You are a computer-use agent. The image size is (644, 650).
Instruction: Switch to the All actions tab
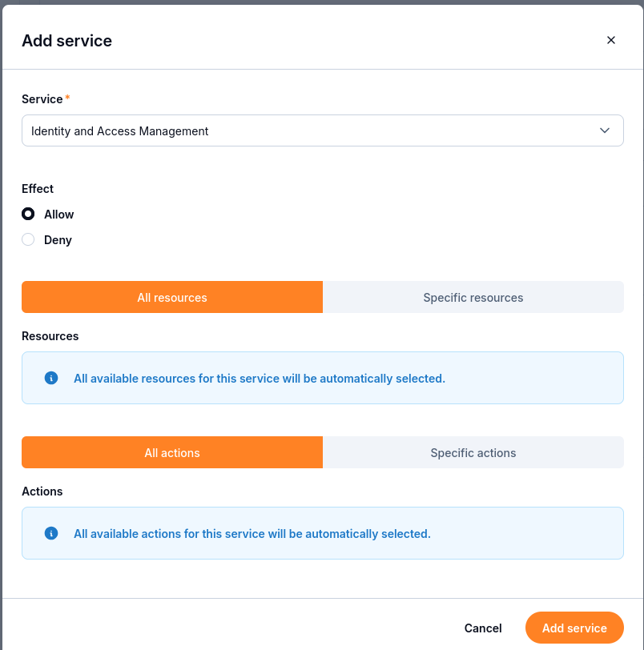point(172,452)
